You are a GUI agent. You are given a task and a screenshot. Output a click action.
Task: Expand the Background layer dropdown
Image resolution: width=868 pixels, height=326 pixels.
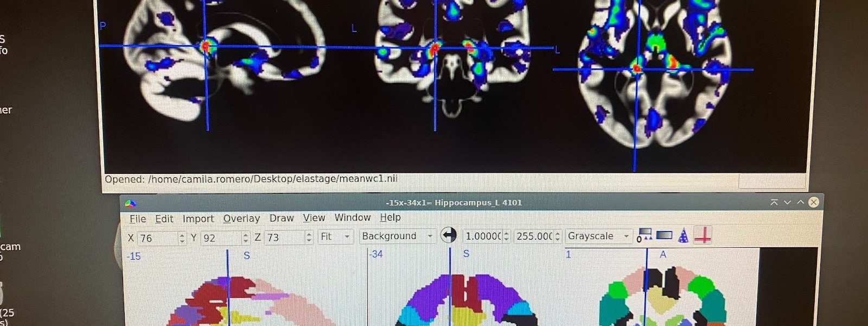[397, 236]
